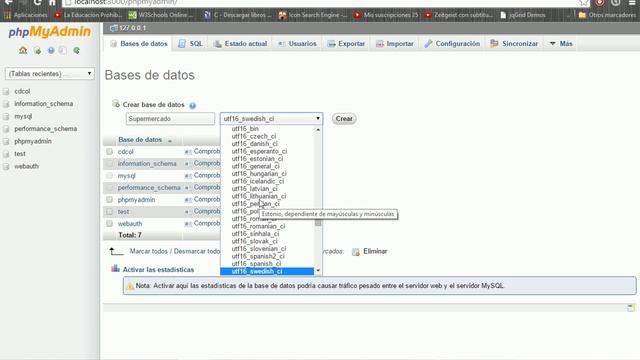640x360 pixels.
Task: Open jqGrid Demos bookmark
Action: click(523, 15)
